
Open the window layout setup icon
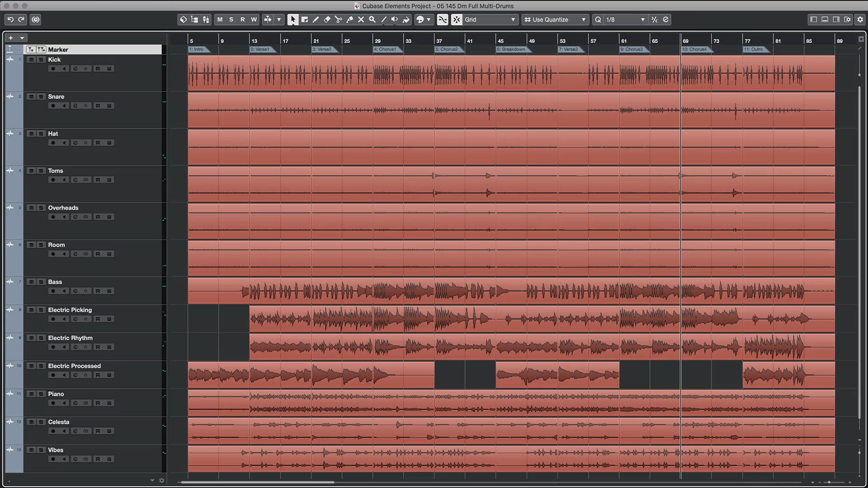pos(847,19)
